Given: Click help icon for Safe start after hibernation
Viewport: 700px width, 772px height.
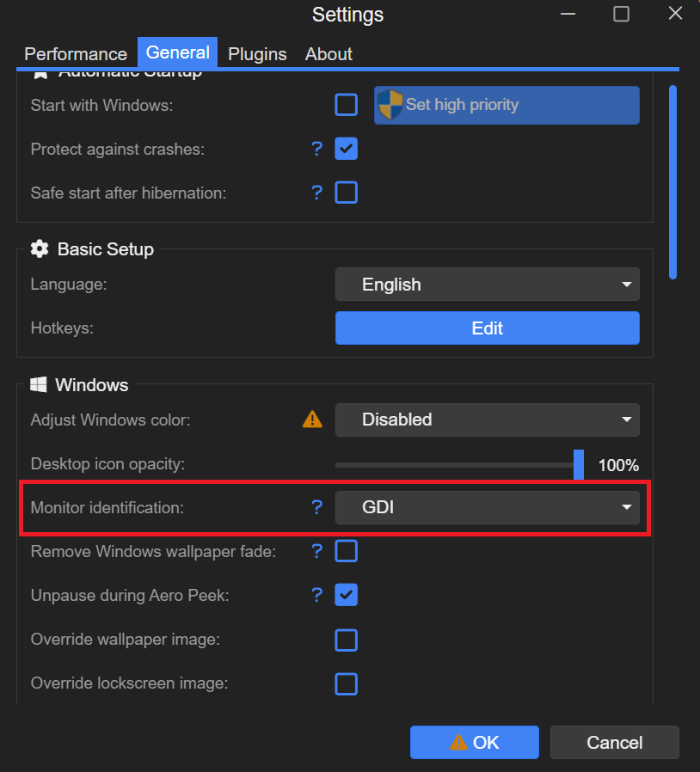Looking at the screenshot, I should 316,193.
